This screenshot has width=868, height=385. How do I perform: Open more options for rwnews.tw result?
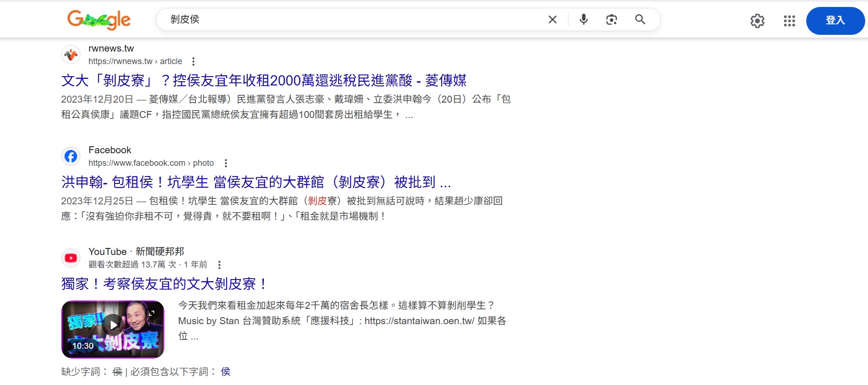(193, 61)
